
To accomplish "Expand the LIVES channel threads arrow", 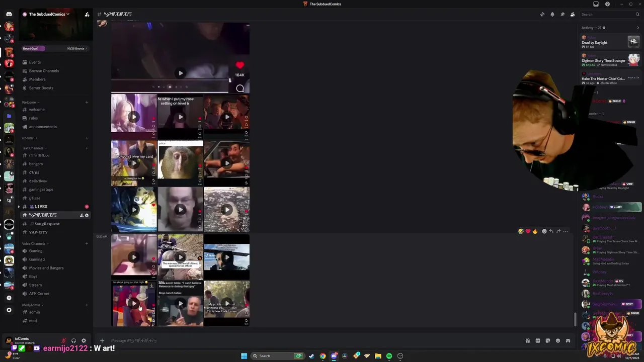I will click(x=19, y=207).
